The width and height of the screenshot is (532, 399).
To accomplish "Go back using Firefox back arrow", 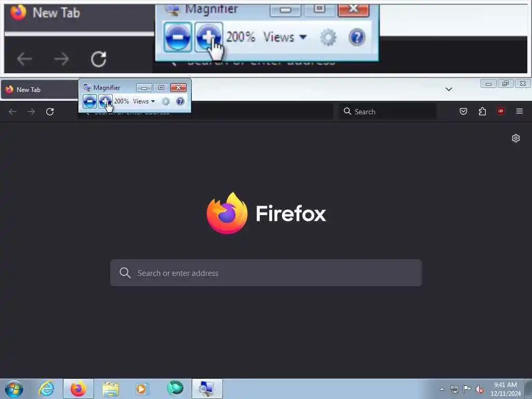I will click(12, 112).
